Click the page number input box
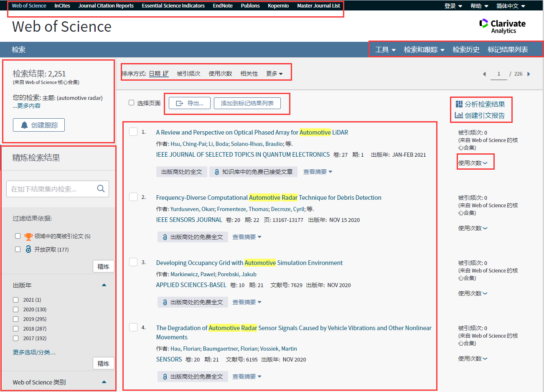 tap(498, 74)
